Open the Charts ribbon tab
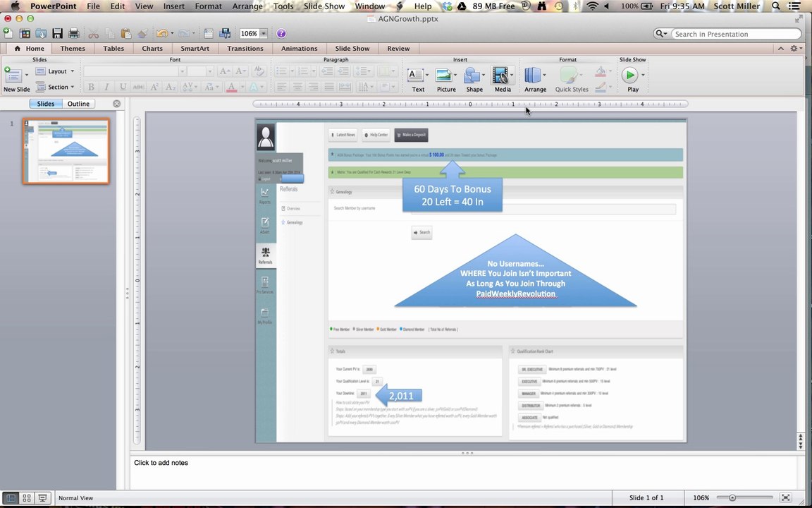Image resolution: width=812 pixels, height=508 pixels. click(152, 48)
